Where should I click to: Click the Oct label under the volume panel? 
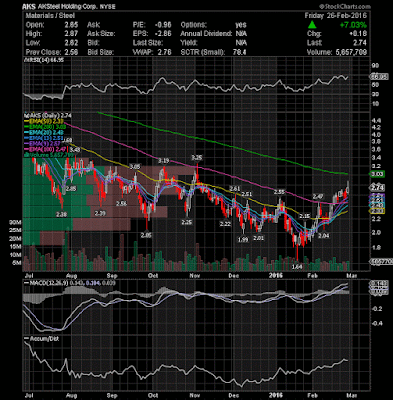coord(153,276)
